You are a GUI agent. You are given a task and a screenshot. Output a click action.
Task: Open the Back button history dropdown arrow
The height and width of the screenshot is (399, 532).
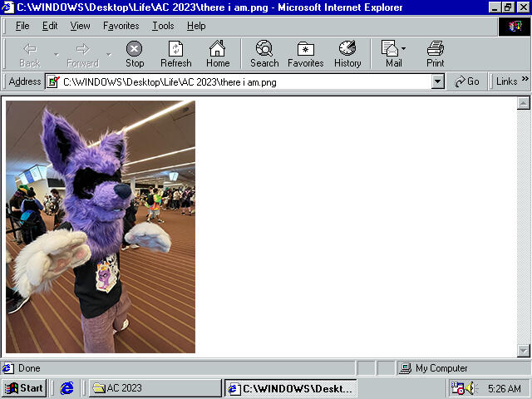click(56, 54)
